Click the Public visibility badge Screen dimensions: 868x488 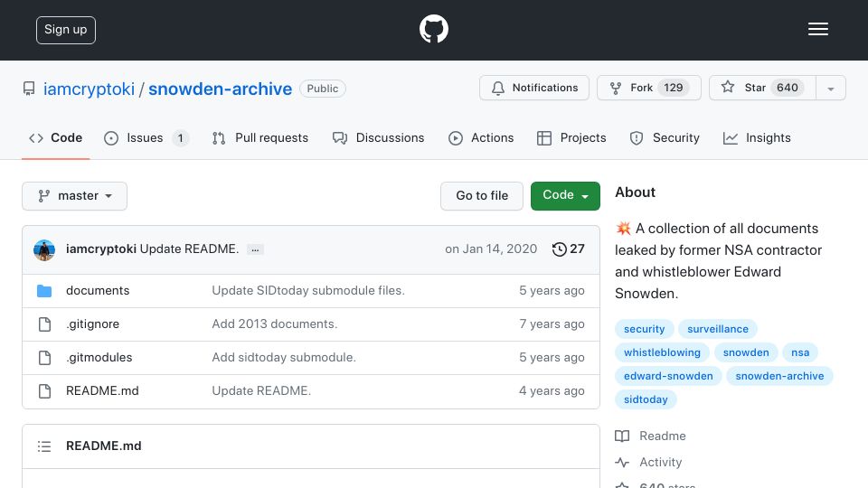323,89
